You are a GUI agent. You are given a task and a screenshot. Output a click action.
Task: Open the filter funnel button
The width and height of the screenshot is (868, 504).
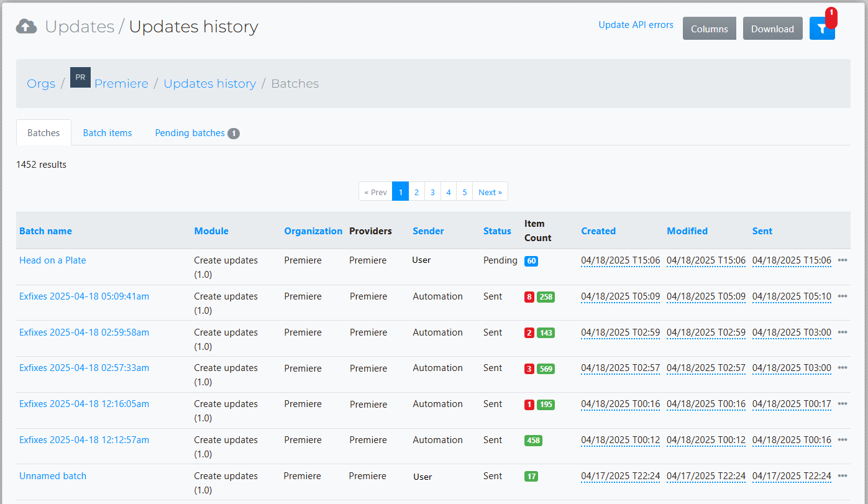coord(822,29)
